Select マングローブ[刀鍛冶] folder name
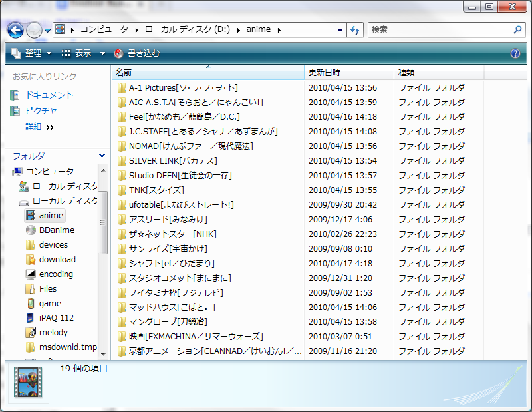The height and width of the screenshot is (412, 532). [168, 321]
